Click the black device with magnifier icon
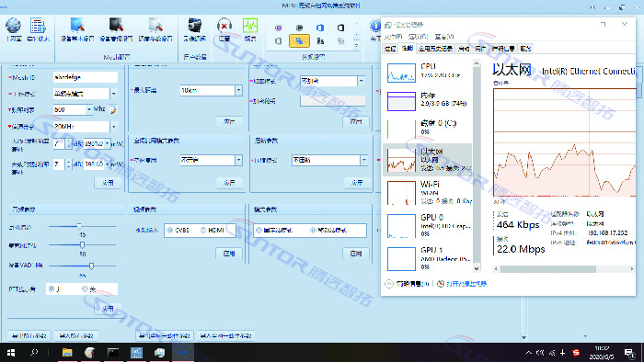644x362 pixels. pos(116,26)
